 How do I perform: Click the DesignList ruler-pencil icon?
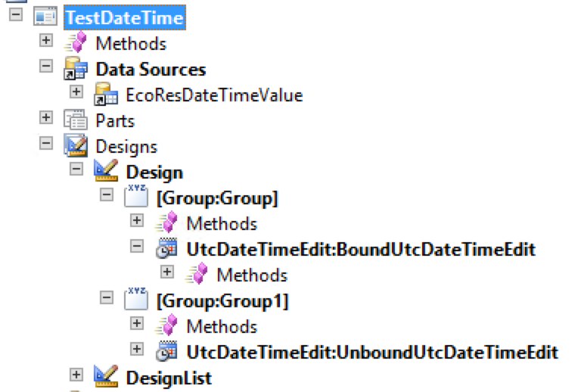(x=106, y=376)
